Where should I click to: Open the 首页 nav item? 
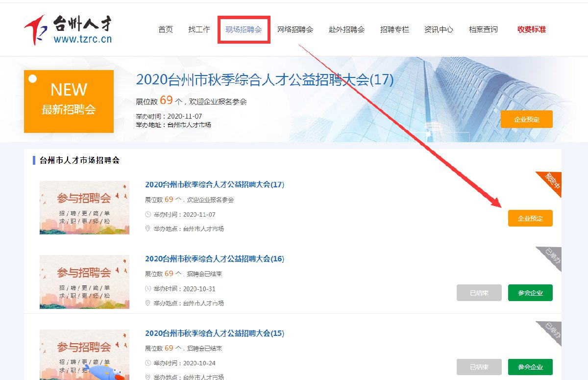pos(166,29)
